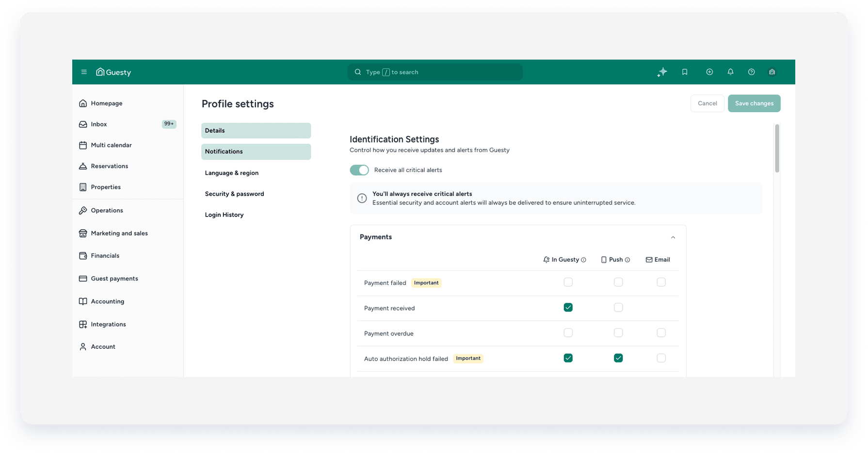Uncheck Auto authorization hold failed In Guesty
The image size is (868, 453).
pyautogui.click(x=568, y=358)
